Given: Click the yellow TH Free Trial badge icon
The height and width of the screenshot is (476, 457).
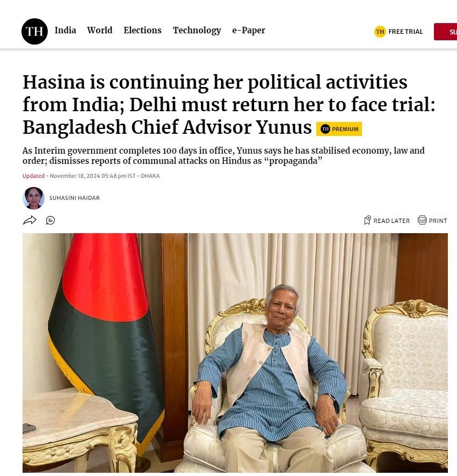Looking at the screenshot, I should pos(380,32).
